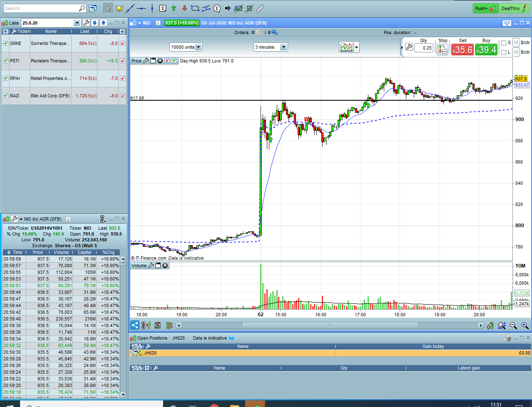
Task: Print the open positions list
Action: [x=507, y=338]
